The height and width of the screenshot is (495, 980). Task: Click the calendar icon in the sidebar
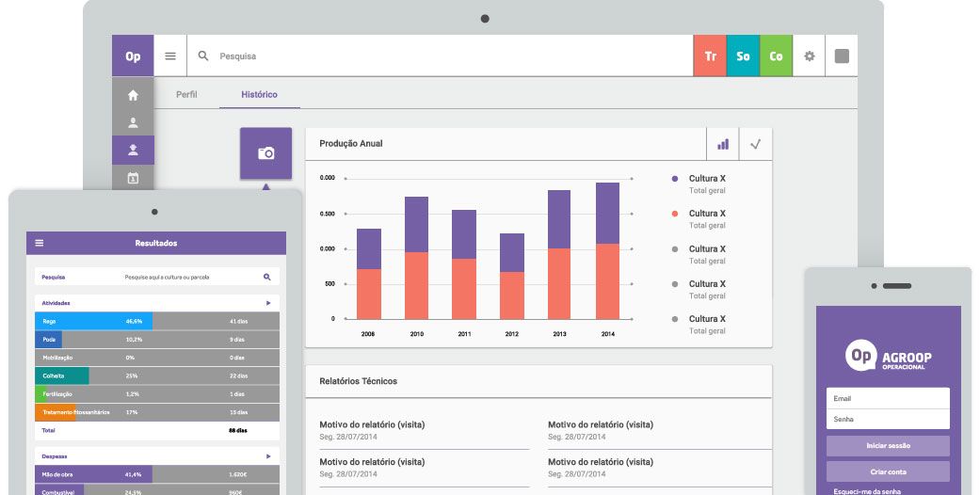click(x=133, y=177)
